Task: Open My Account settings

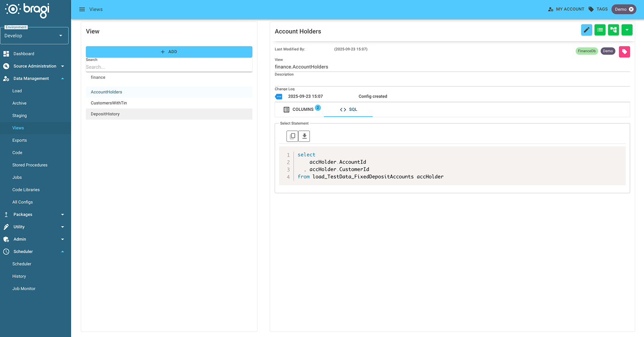Action: pyautogui.click(x=566, y=9)
